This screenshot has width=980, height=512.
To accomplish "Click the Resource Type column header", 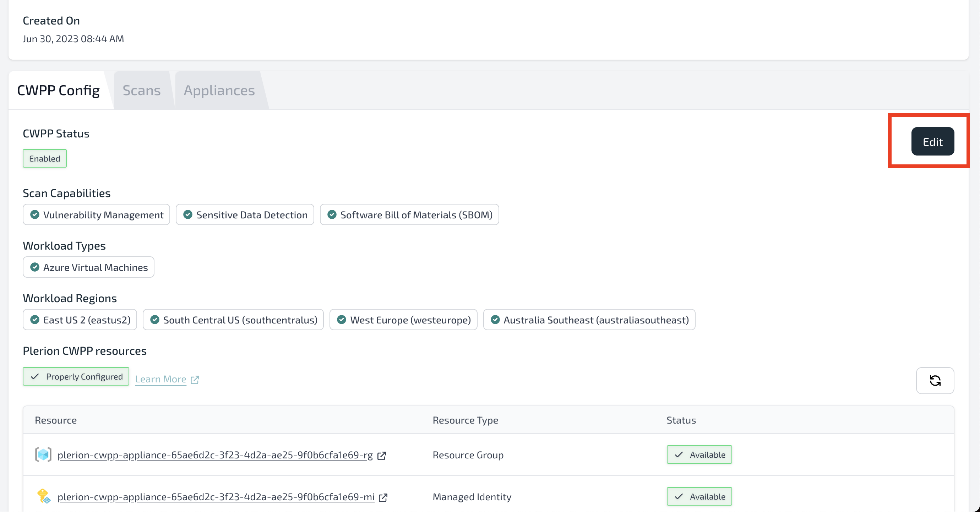I will [465, 420].
